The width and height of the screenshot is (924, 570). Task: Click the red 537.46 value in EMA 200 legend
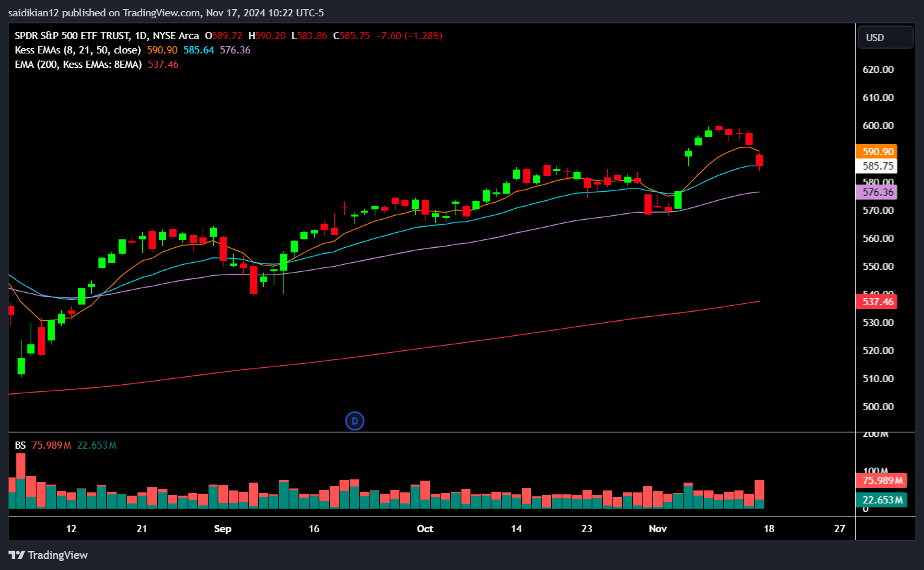(163, 65)
